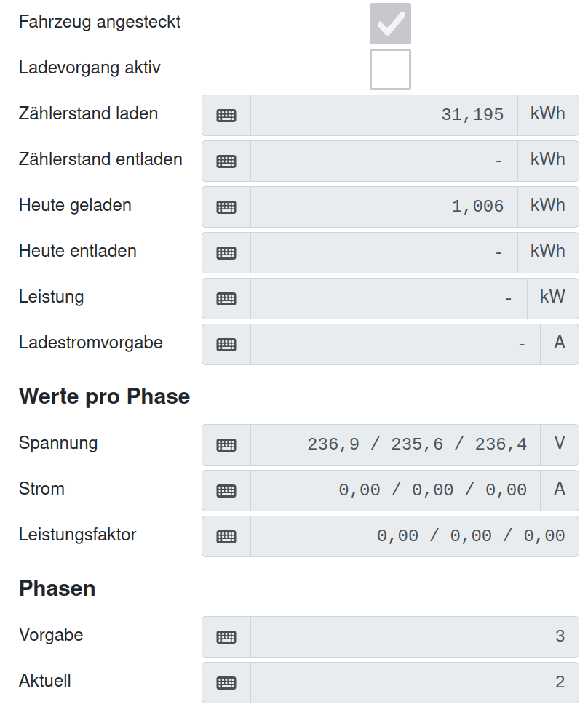Click keyboard icon beside Leistungsfaktor
This screenshot has height=715, width=588.
tap(226, 536)
